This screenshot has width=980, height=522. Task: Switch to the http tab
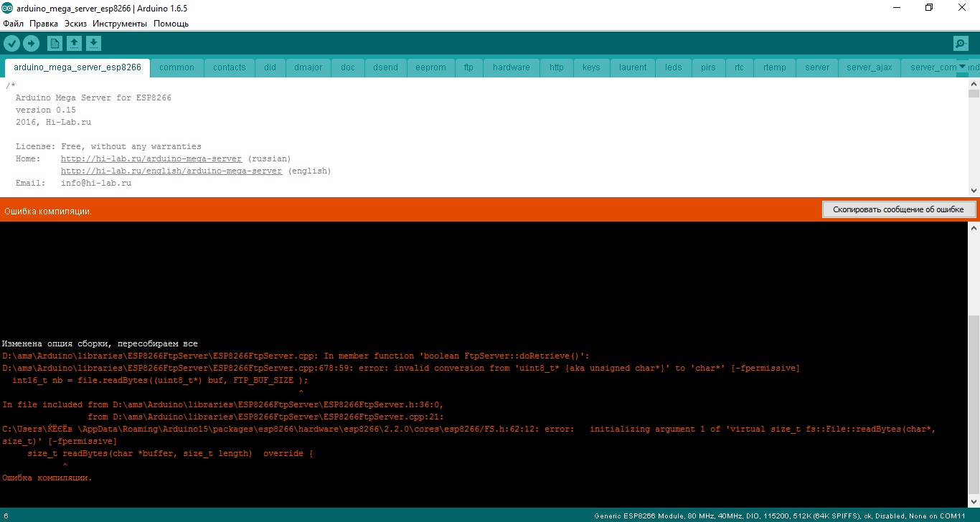[557, 67]
